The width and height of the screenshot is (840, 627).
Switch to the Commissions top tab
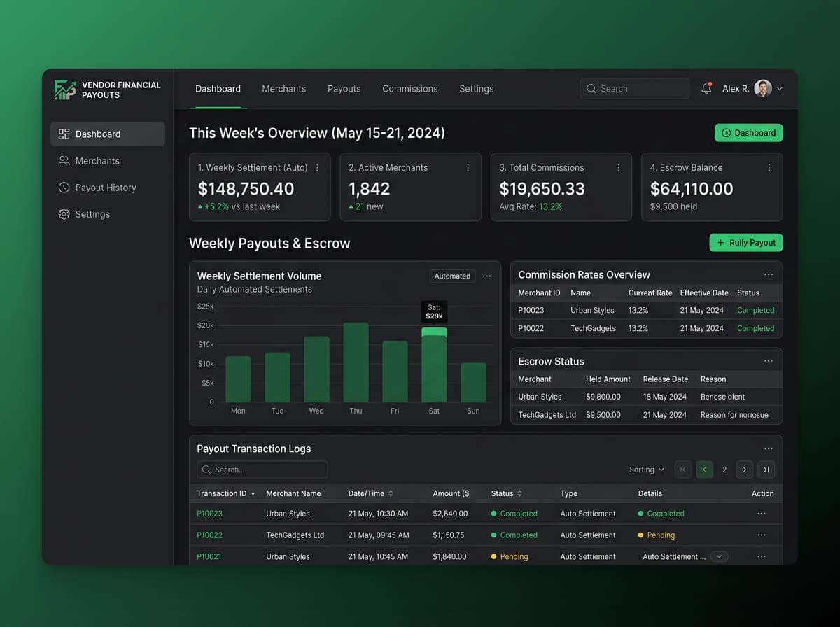tap(410, 89)
